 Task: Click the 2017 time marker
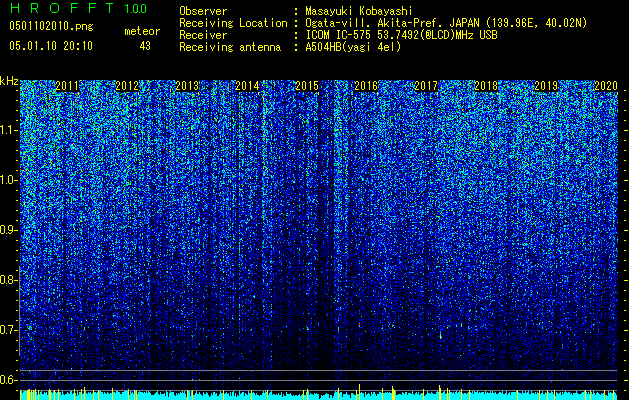[426, 86]
